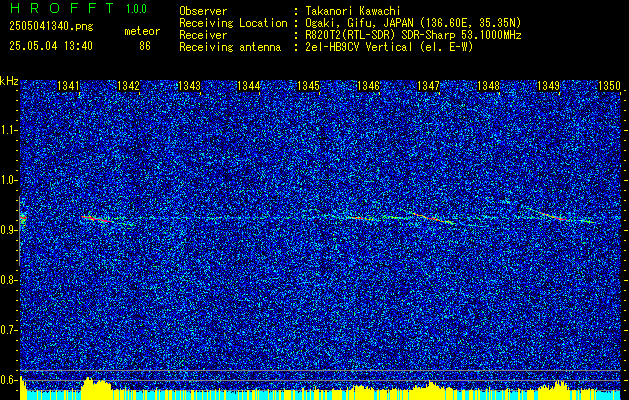Click the red meteor echo just after 1341
Viewport: 629px width, 400px height.
click(x=96, y=219)
